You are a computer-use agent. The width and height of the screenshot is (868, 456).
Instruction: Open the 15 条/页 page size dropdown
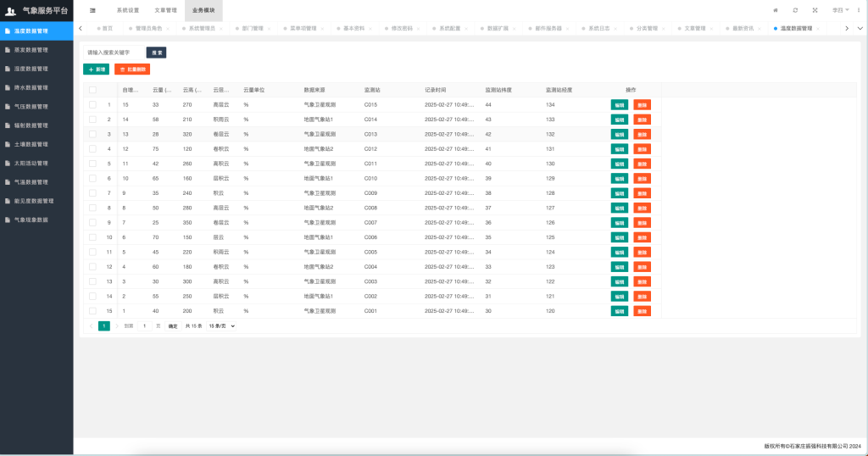click(222, 325)
